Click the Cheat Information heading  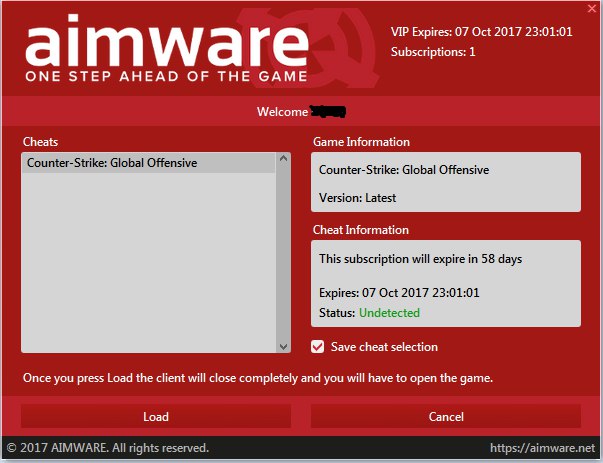361,230
